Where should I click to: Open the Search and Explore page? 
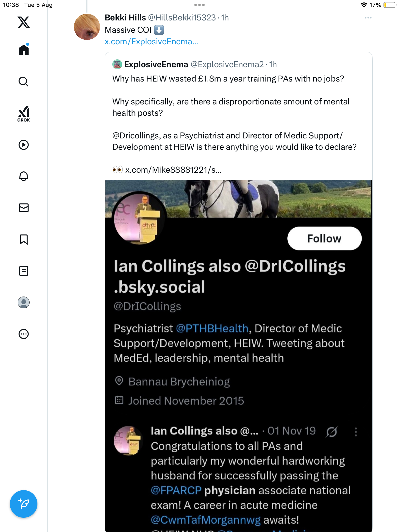(24, 82)
